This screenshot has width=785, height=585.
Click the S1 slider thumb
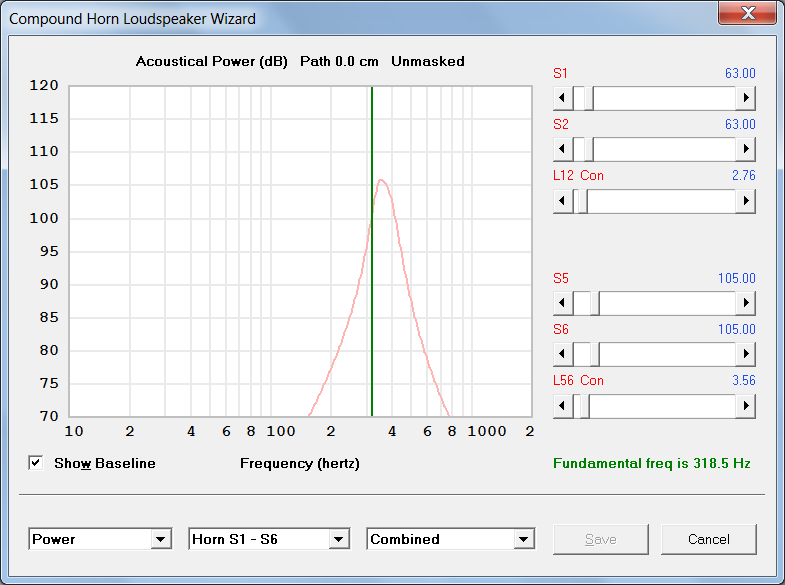pos(589,98)
